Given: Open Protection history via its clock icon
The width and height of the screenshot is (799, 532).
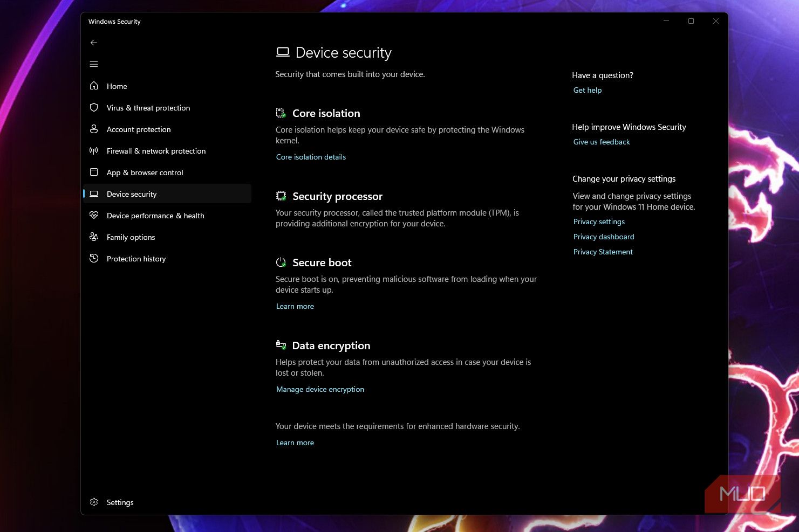Looking at the screenshot, I should [x=94, y=258].
